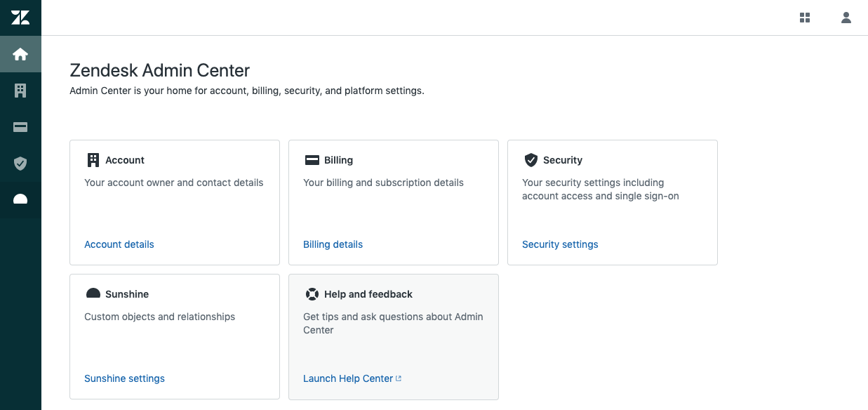Click the external link icon beside Launch Help Center

[399, 378]
